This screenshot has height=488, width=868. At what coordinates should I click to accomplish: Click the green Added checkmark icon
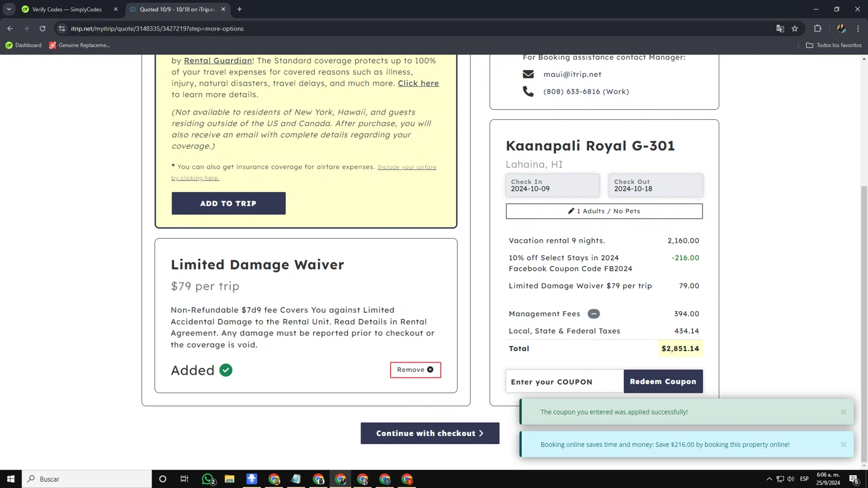pos(226,370)
